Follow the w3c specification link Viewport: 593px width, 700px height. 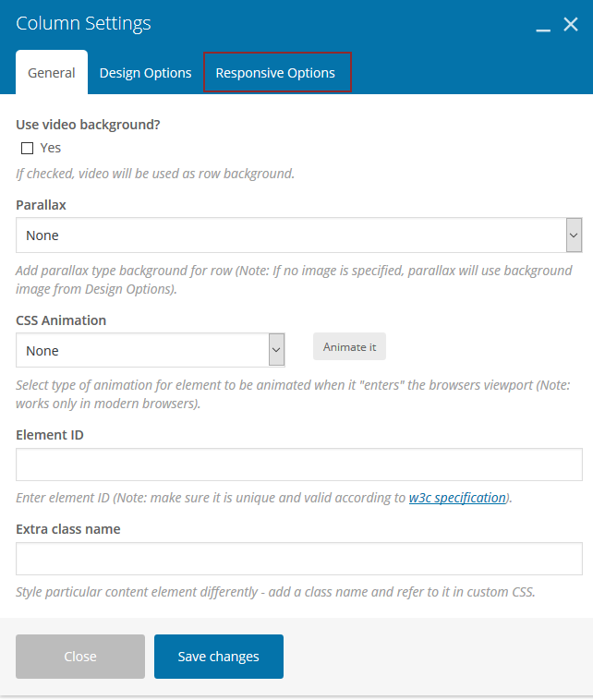click(x=457, y=498)
